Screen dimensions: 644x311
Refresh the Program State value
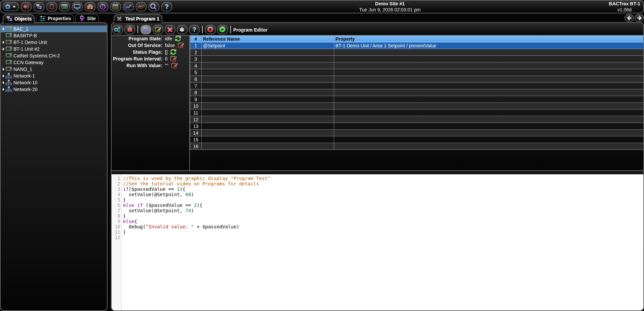pos(178,39)
